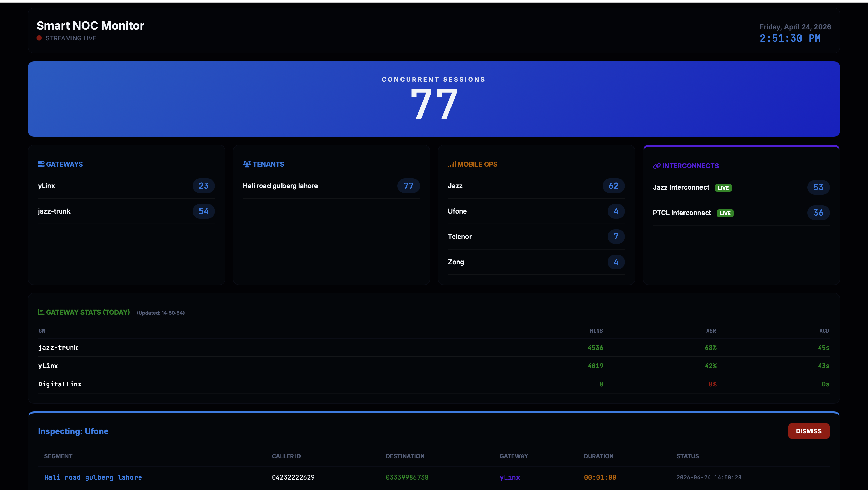Click the TENANTS panel heading
The image size is (868, 490).
click(x=269, y=164)
